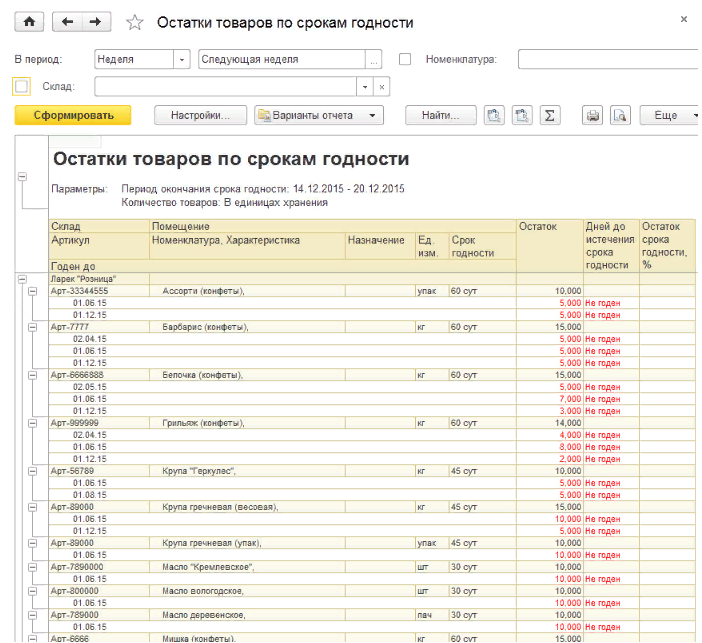Open print preview icon
Screen dimensions: 702x643
[x=619, y=116]
